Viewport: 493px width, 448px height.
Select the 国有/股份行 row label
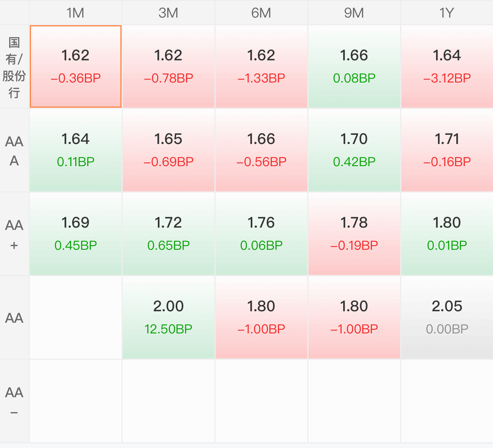tap(14, 67)
